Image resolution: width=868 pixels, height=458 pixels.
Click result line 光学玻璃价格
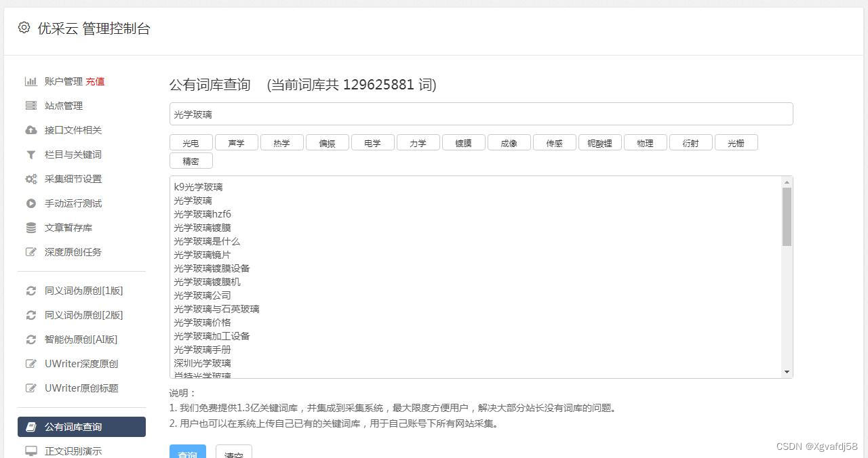(202, 322)
